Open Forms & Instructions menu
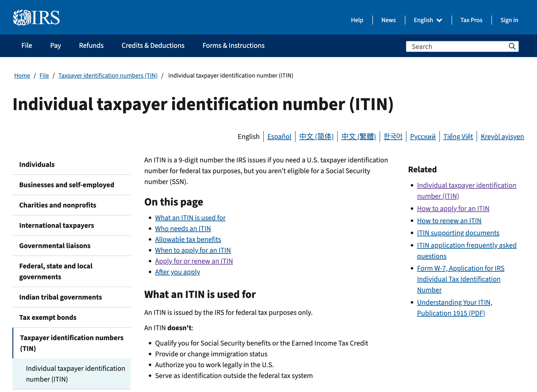 tap(233, 46)
